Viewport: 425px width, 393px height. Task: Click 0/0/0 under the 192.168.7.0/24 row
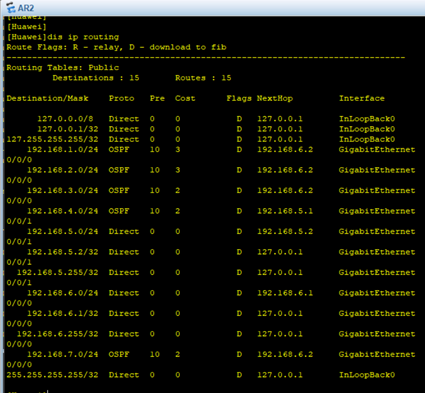pyautogui.click(x=19, y=365)
